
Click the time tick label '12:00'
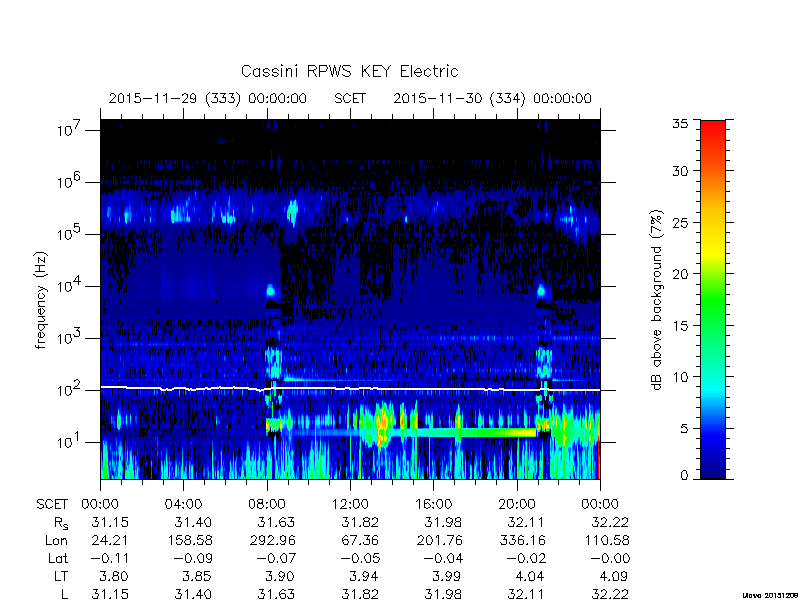[x=350, y=504]
